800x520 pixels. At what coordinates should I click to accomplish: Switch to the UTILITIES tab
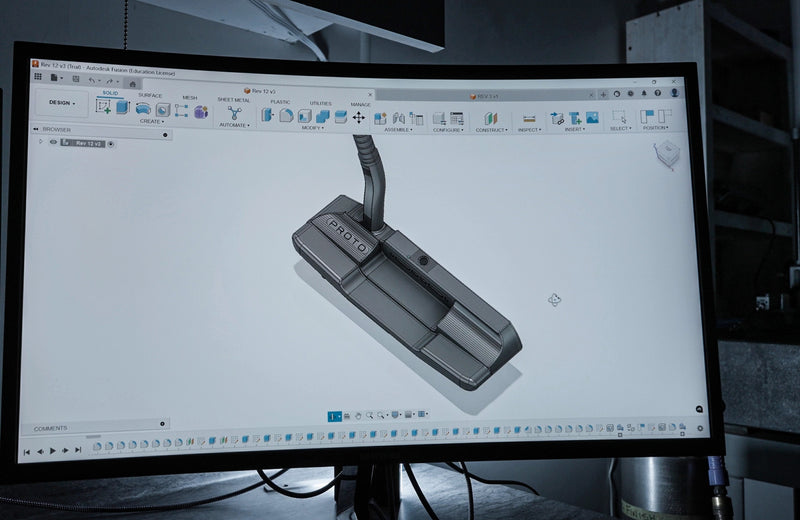320,104
